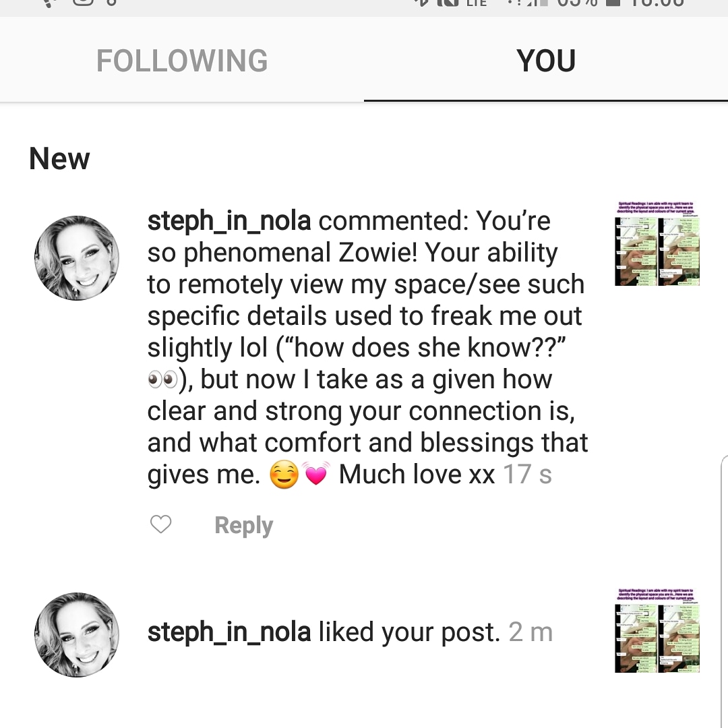The height and width of the screenshot is (728, 728).
Task: Open profile picture beside the liked-post notification
Action: (77, 635)
